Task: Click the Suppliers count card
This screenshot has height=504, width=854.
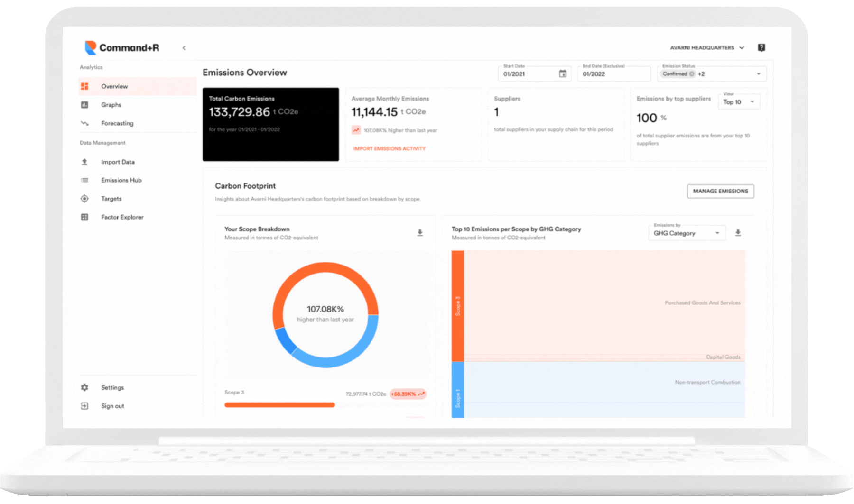Action: 556,124
